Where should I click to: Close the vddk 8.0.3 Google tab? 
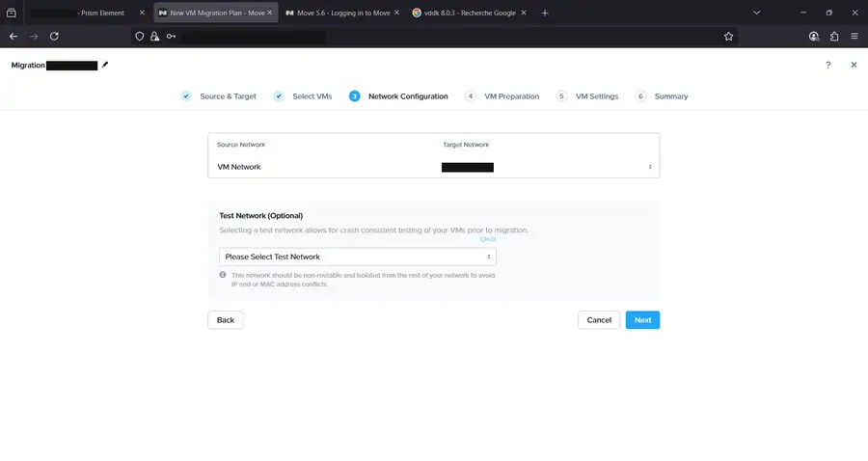[523, 13]
